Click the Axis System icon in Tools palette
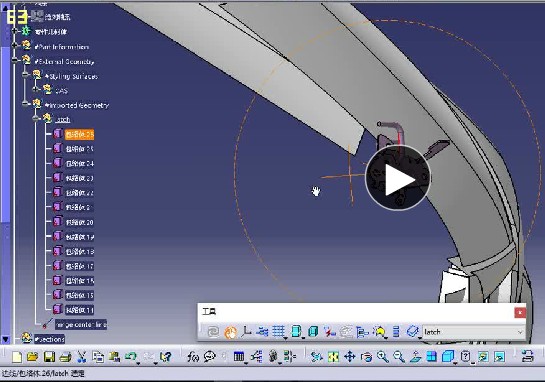Image resolution: width=545 pixels, height=382 pixels. pyautogui.click(x=246, y=332)
